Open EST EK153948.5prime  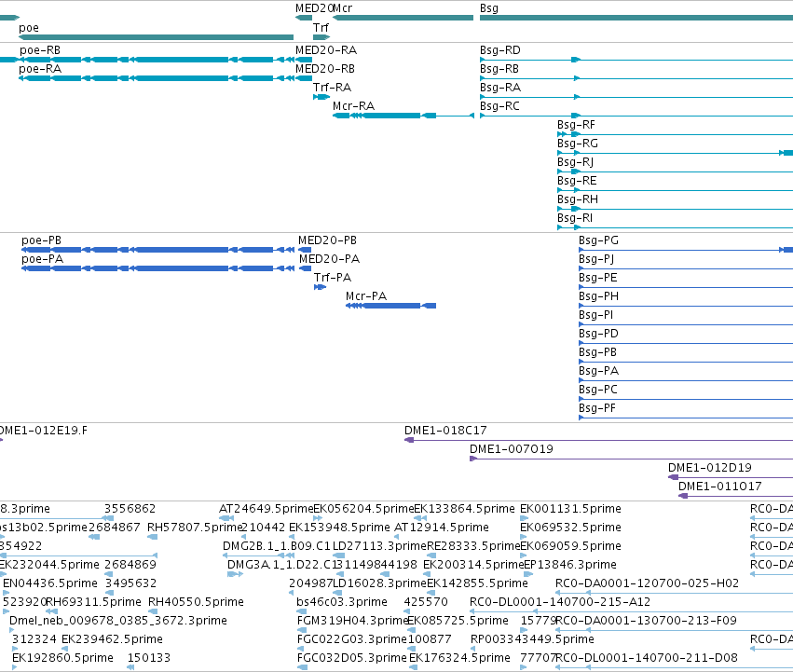click(x=339, y=528)
